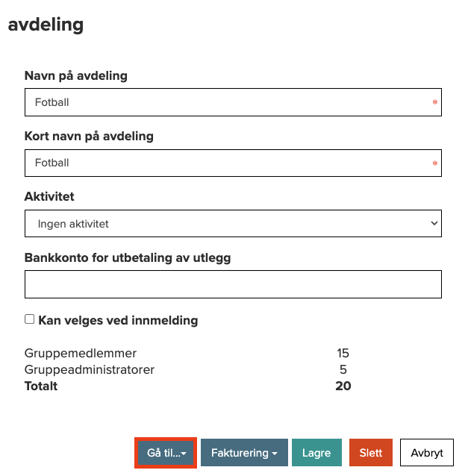
Task: Enable the Kan velges ved innmelding checkbox
Action: [x=30, y=319]
